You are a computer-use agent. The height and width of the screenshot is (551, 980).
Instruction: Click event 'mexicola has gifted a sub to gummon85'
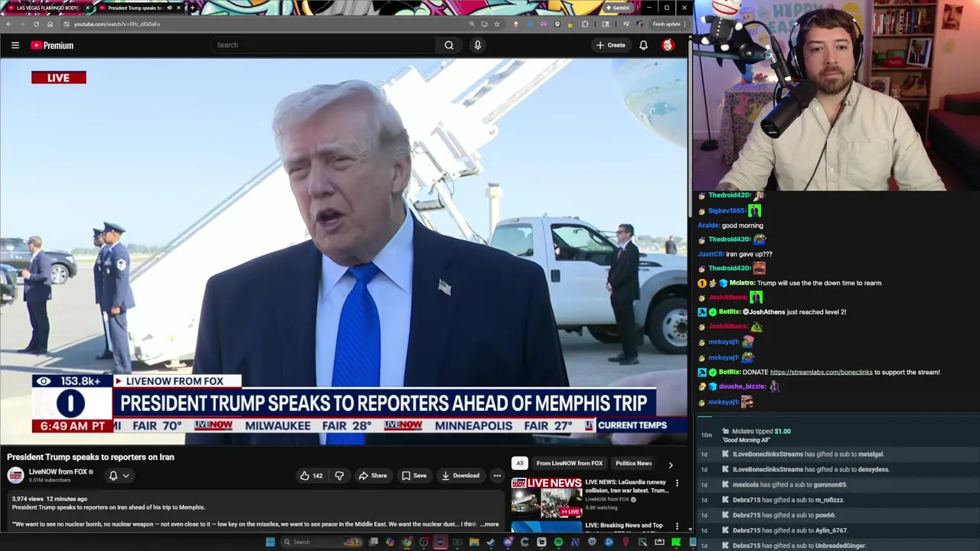coord(789,484)
